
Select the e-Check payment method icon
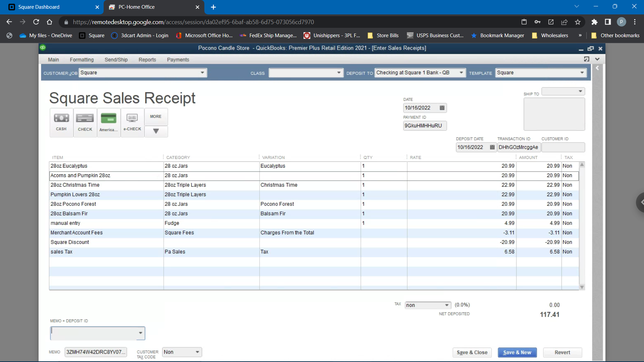tap(132, 122)
